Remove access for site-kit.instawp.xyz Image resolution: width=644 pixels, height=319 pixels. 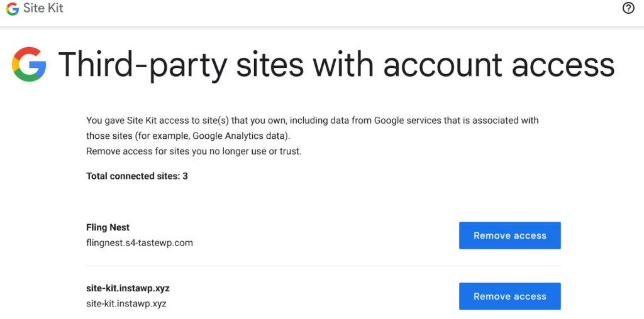point(509,296)
